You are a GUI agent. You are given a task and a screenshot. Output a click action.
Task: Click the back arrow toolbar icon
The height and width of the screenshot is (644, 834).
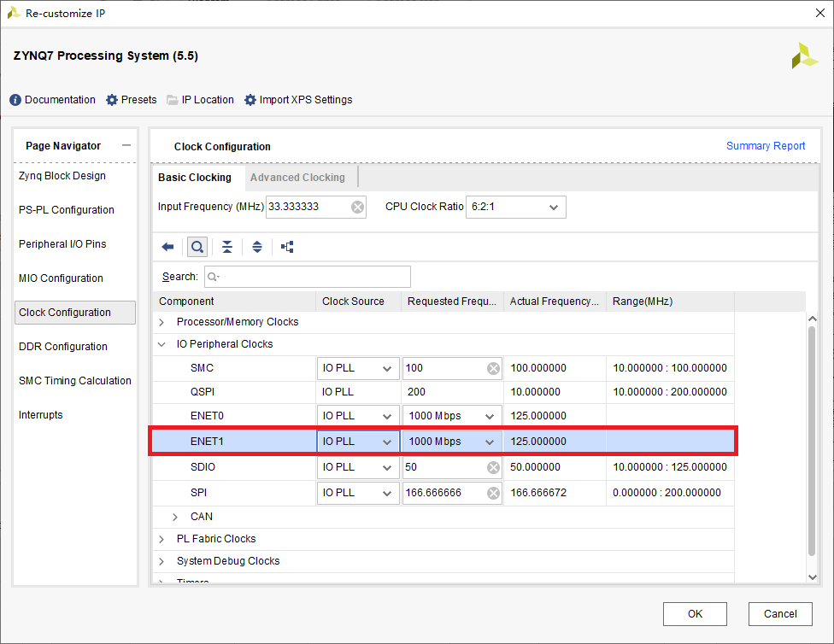pyautogui.click(x=167, y=247)
